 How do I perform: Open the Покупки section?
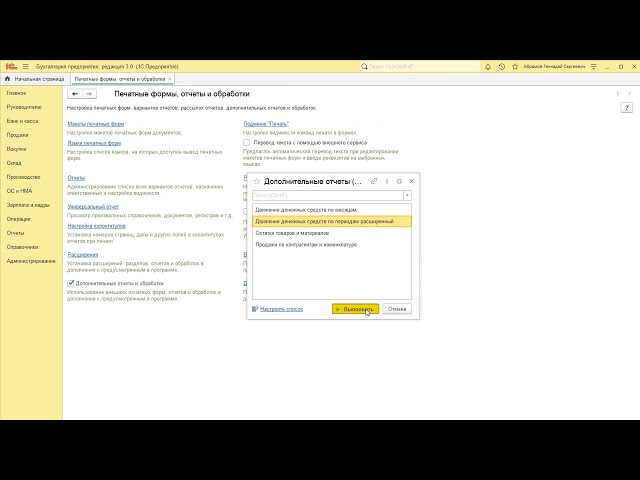coord(16,149)
